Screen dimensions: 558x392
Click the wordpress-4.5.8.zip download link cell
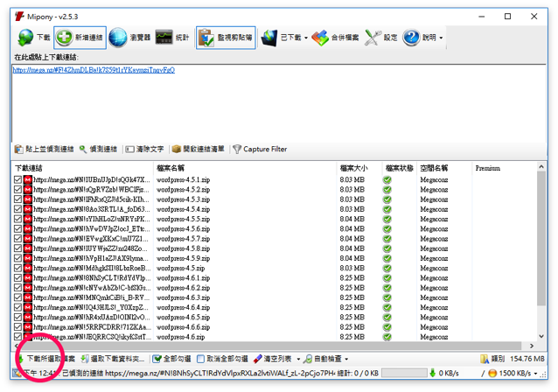click(x=90, y=248)
